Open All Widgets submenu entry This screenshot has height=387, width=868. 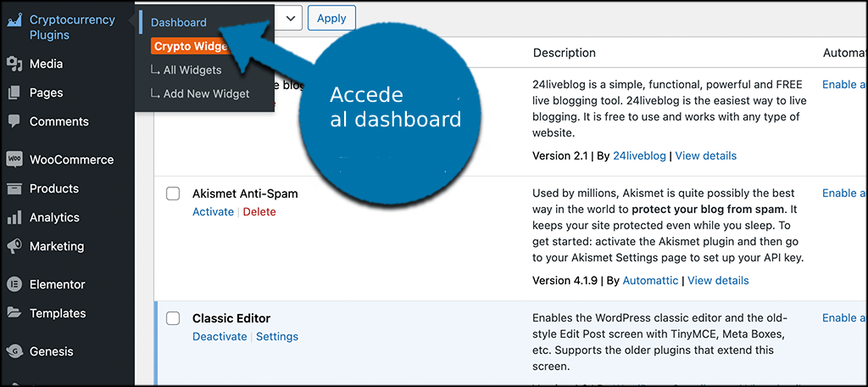coord(186,70)
